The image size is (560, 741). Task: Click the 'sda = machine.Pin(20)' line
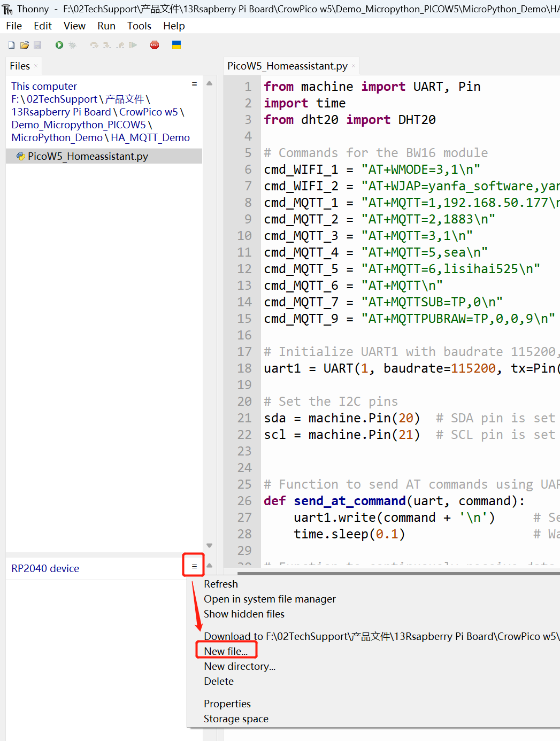(x=342, y=418)
